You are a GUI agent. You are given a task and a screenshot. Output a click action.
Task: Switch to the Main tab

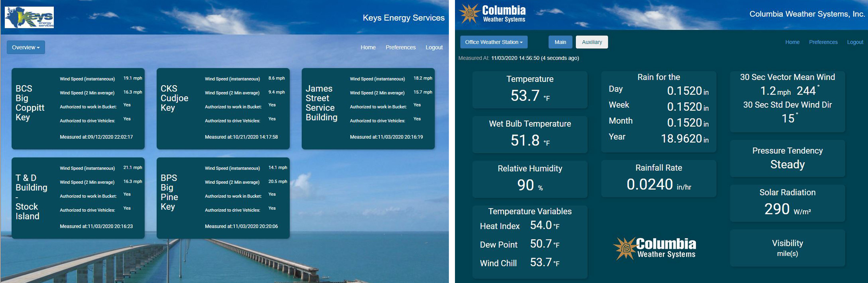[560, 42]
